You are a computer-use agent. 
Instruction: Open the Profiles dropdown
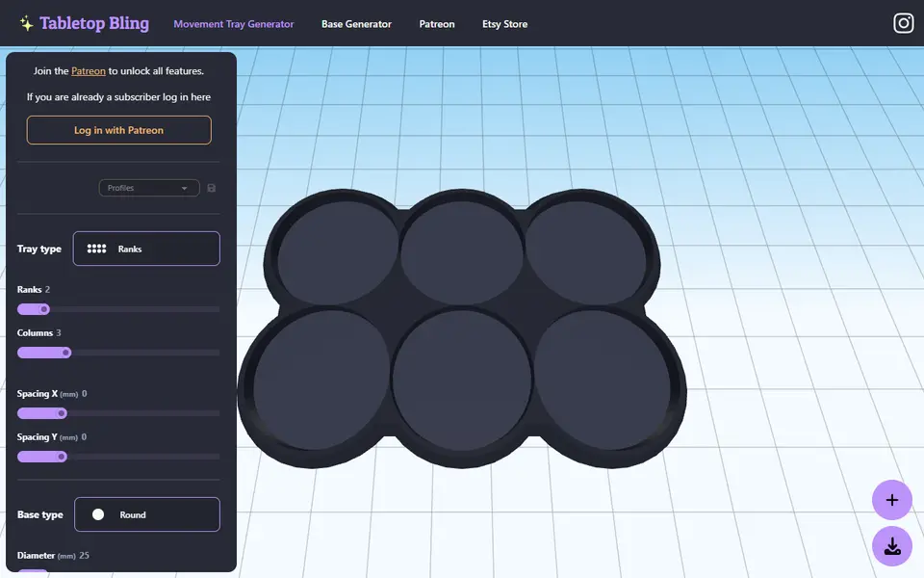pos(149,188)
